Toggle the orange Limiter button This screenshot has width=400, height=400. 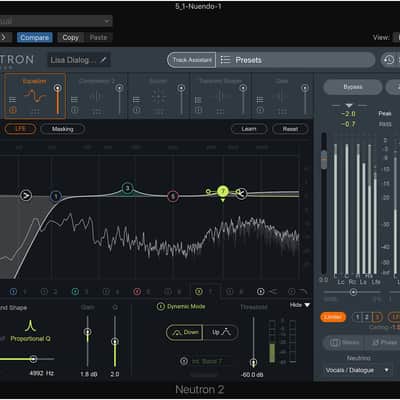point(333,317)
